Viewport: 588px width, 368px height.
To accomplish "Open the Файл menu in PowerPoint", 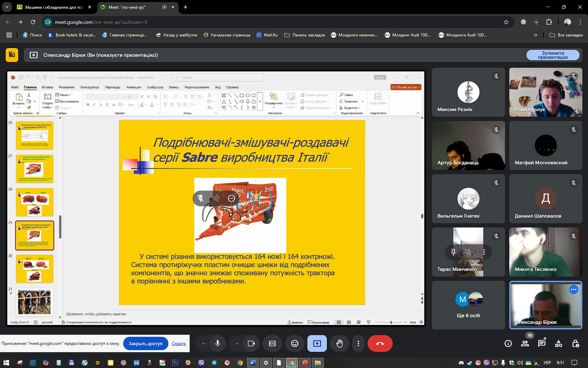I will pos(15,87).
